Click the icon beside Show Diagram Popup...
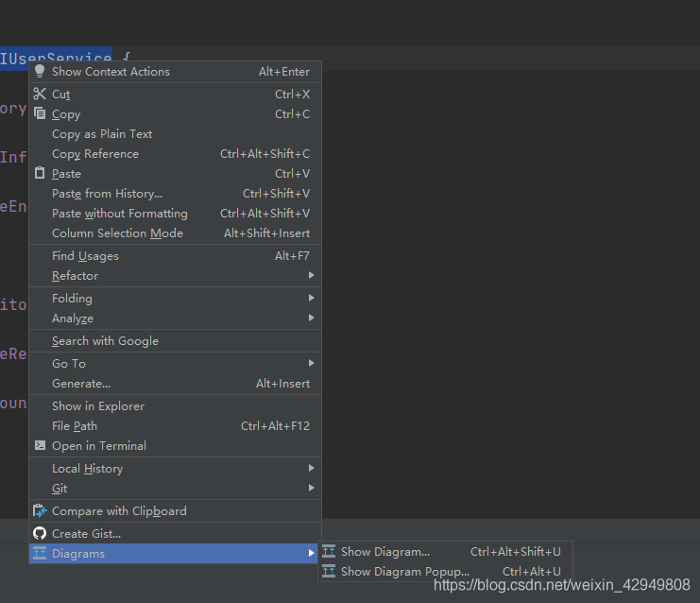The width and height of the screenshot is (700, 603). tap(329, 571)
